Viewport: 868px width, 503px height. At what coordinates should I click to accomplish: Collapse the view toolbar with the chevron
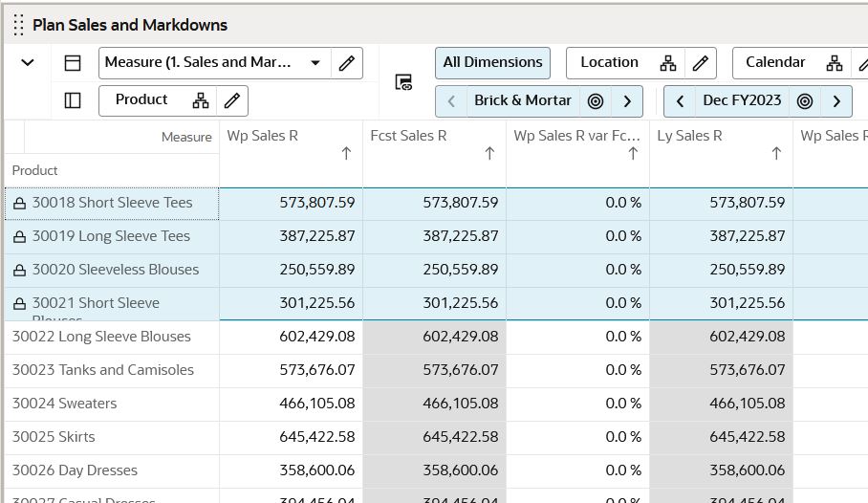(x=28, y=62)
